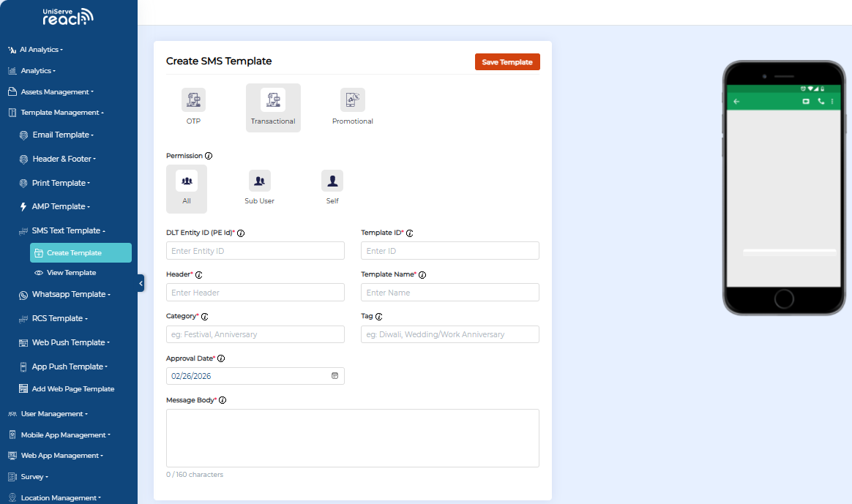Expand the AI Analytics section
The image size is (852, 504).
tap(41, 50)
